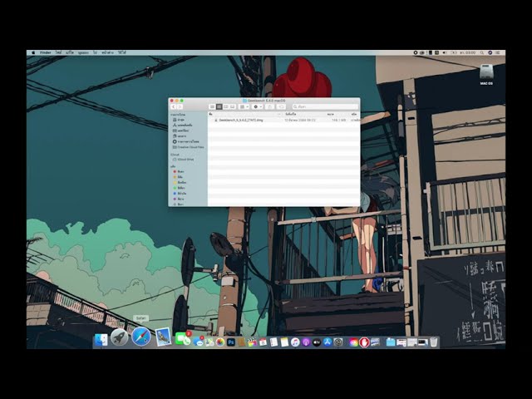Select the MAC OS drive on the desktop
Screen dimensions: 532x399
pos(486,75)
